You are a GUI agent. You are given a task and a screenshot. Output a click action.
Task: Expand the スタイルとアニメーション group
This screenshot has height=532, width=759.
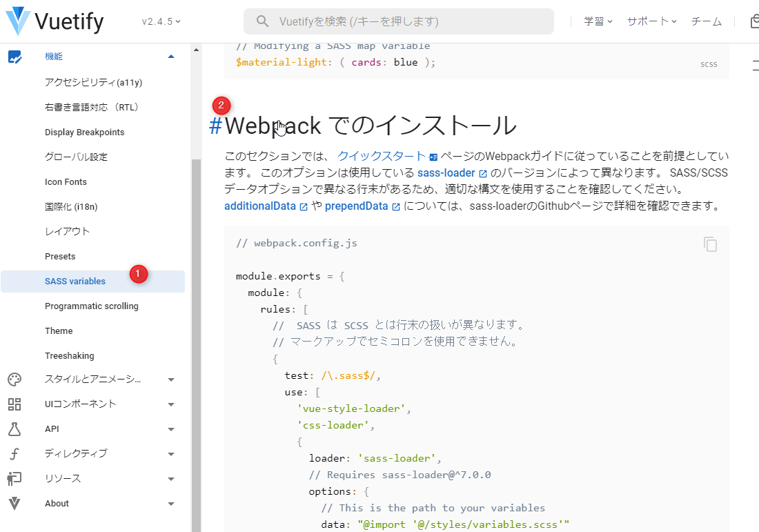pos(171,380)
